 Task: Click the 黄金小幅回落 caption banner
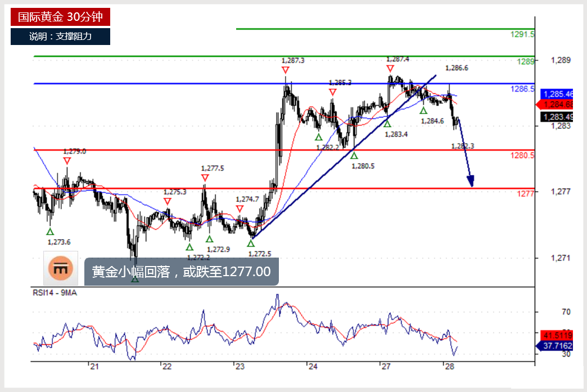(x=181, y=272)
